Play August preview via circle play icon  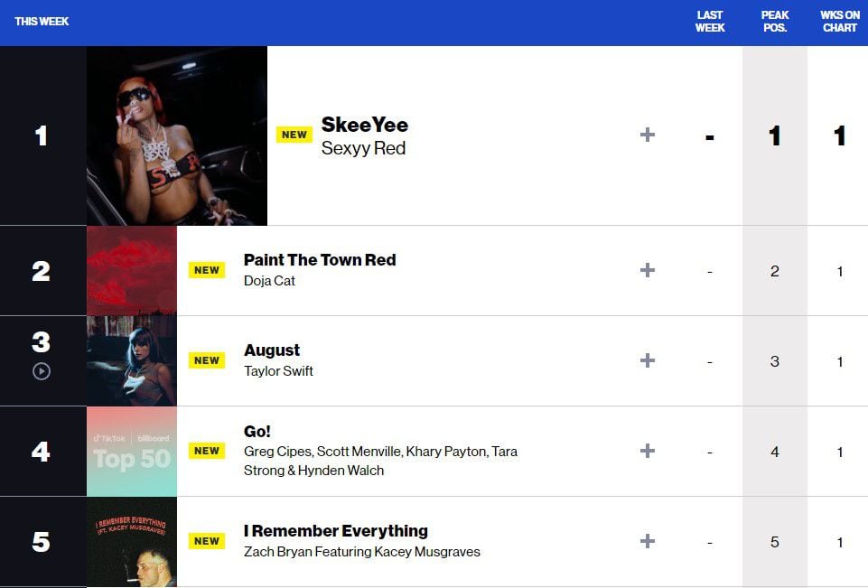pyautogui.click(x=42, y=371)
